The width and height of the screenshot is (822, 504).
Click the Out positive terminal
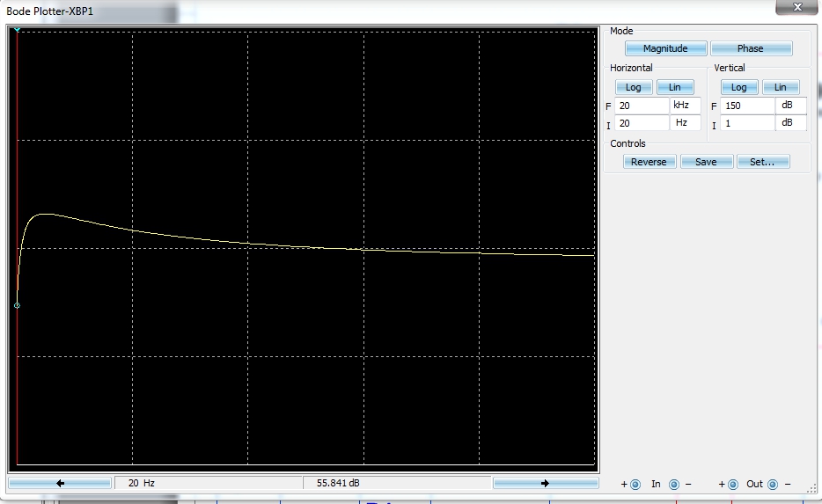(x=733, y=484)
